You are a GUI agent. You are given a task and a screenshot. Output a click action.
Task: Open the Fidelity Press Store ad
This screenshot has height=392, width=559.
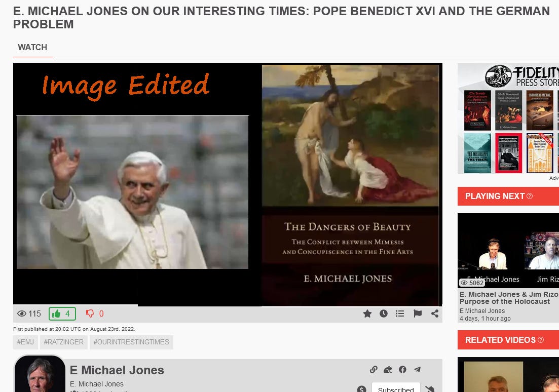coord(508,119)
